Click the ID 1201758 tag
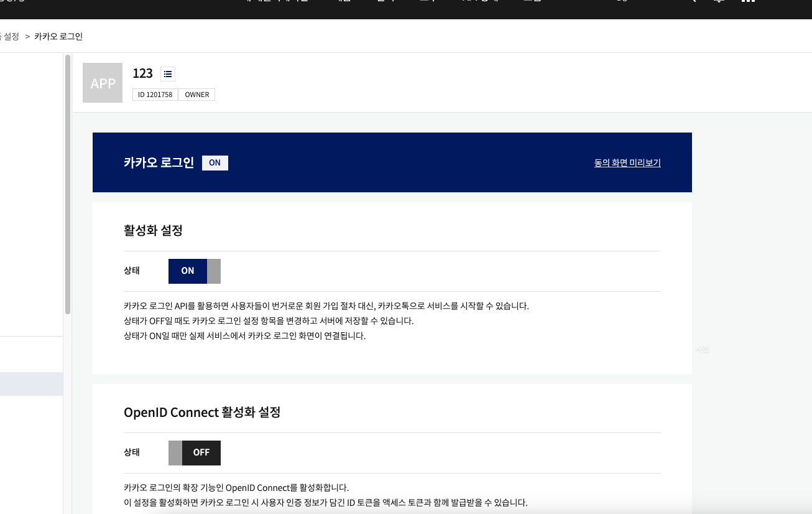This screenshot has width=812, height=514. pos(155,95)
